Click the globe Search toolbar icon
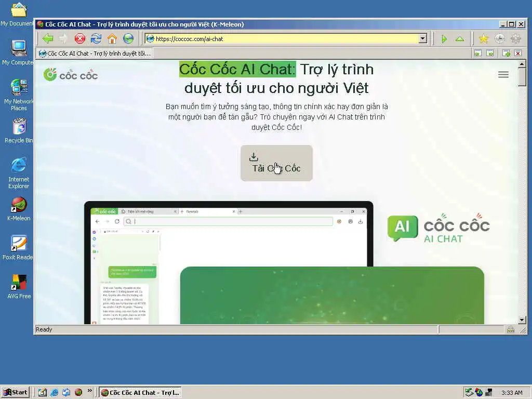Image resolution: width=532 pixels, height=399 pixels. (128, 38)
